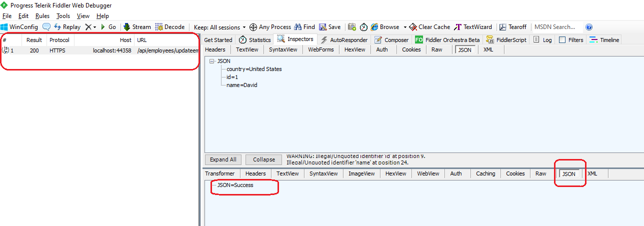The image size is (644, 226).
Task: Click the MSDN Search input field
Action: [x=557, y=27]
